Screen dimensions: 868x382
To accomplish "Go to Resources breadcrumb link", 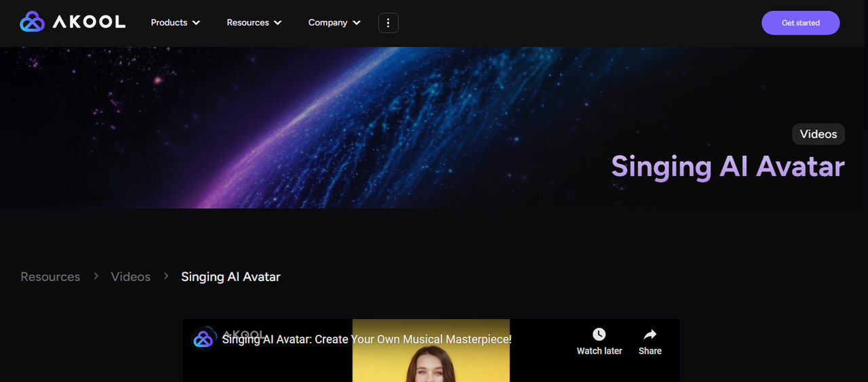I will coord(50,276).
